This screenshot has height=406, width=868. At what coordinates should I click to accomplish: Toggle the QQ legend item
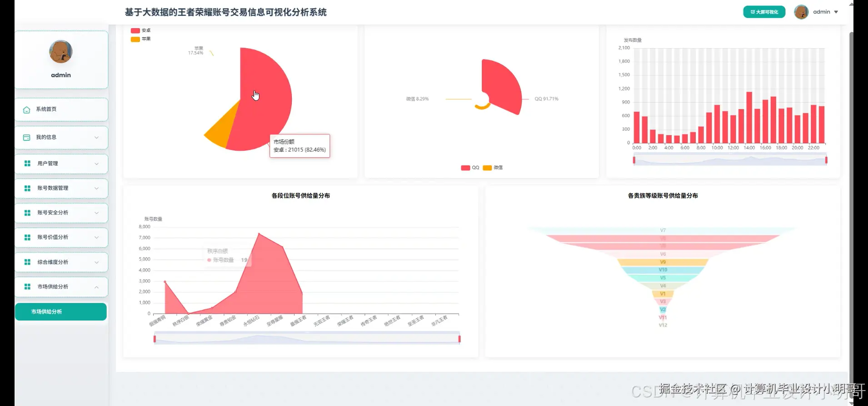point(470,168)
